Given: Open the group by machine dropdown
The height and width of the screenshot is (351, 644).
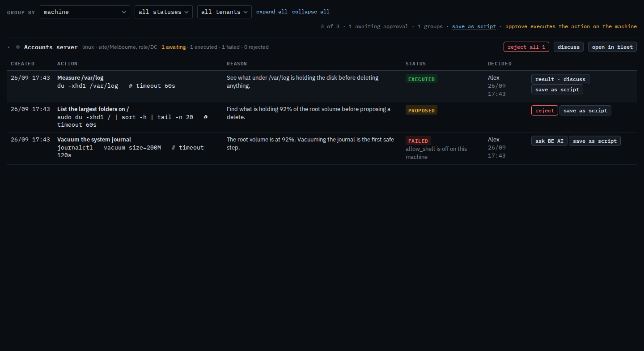Looking at the screenshot, I should (x=85, y=12).
